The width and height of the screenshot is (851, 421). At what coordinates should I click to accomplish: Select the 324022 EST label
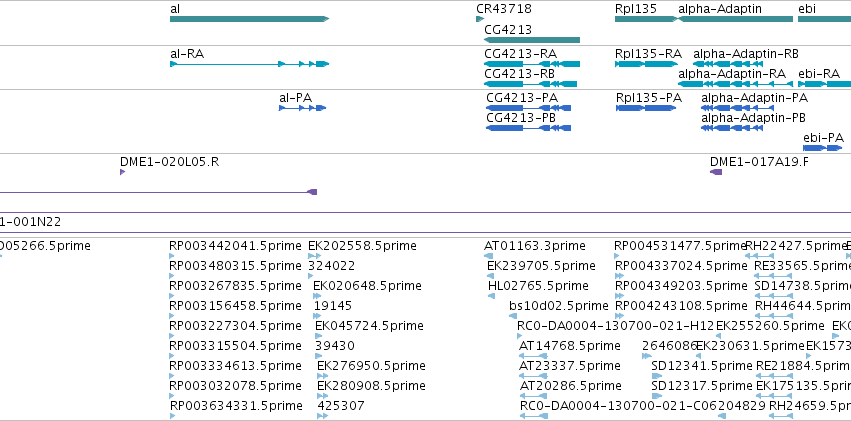(332, 266)
